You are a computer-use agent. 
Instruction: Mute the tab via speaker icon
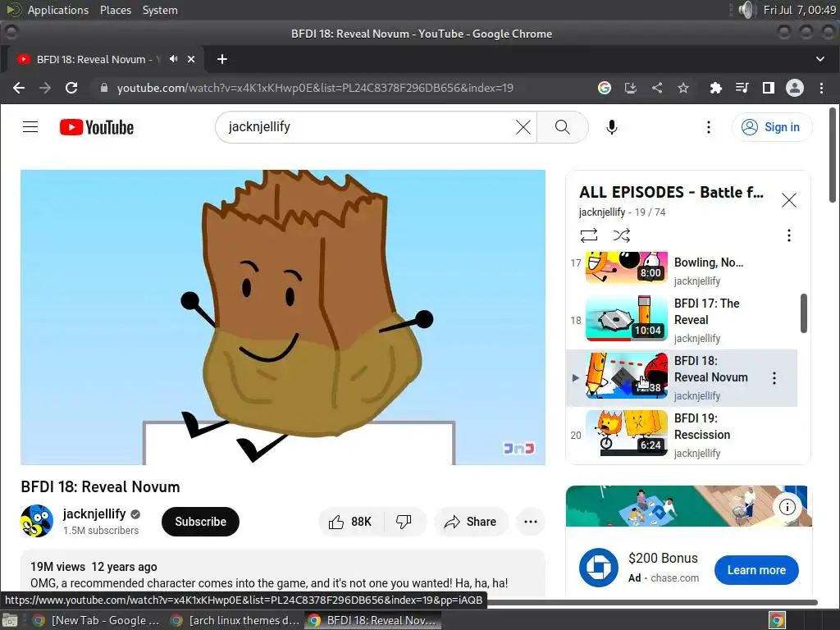(x=173, y=59)
